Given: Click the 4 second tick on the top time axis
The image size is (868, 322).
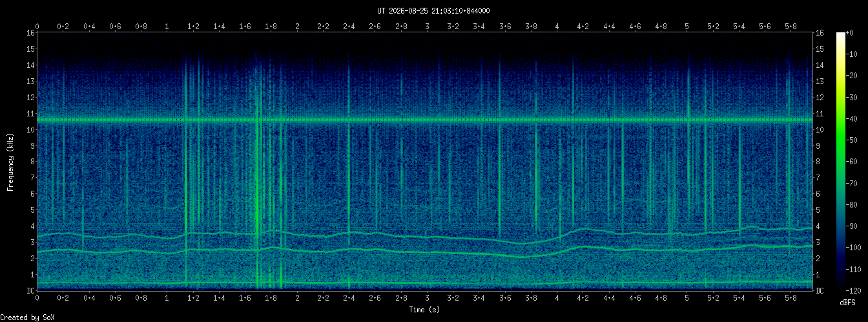Looking at the screenshot, I should click(557, 27).
